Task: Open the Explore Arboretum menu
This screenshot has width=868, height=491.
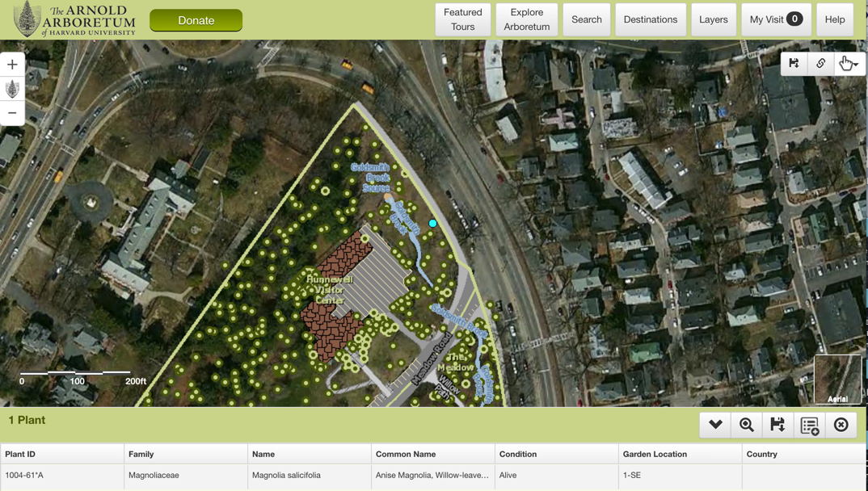Action: (x=526, y=19)
